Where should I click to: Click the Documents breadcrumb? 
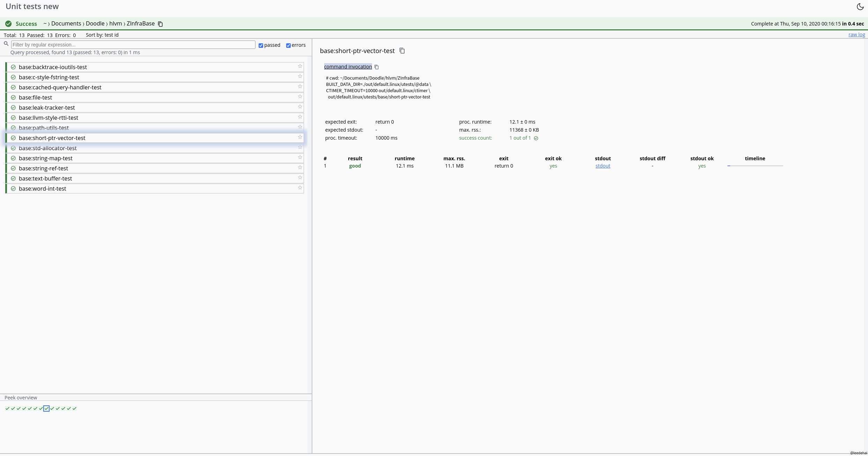pyautogui.click(x=66, y=23)
